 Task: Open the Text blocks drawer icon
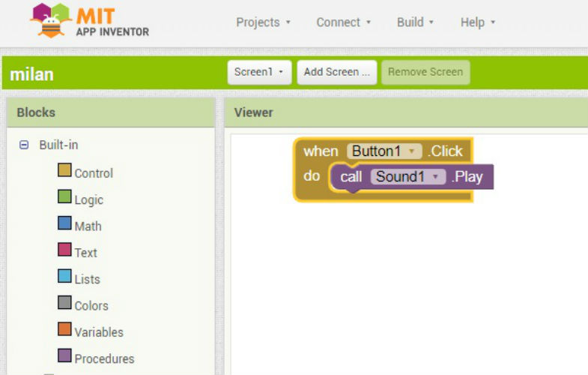pos(64,249)
